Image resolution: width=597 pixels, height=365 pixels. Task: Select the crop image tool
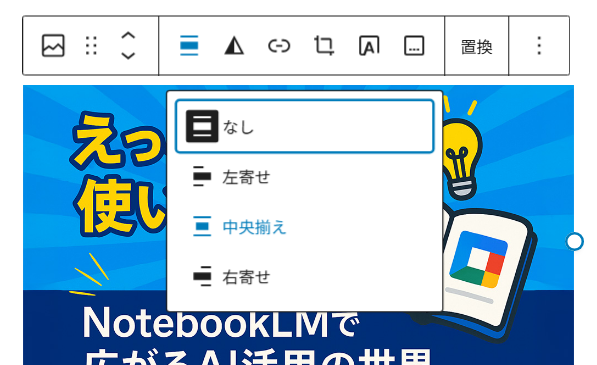point(324,46)
